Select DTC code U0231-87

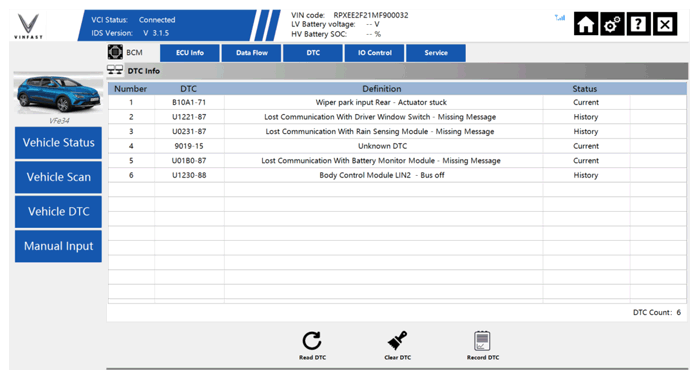[189, 132]
